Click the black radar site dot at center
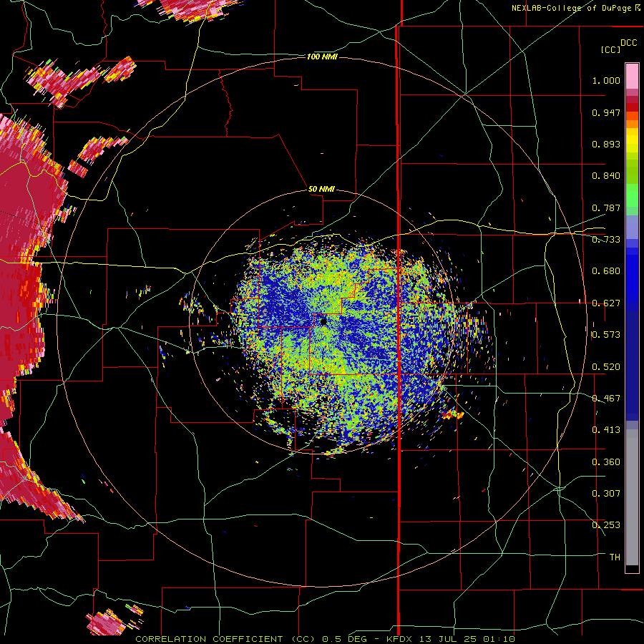644x644 pixels. [323, 321]
